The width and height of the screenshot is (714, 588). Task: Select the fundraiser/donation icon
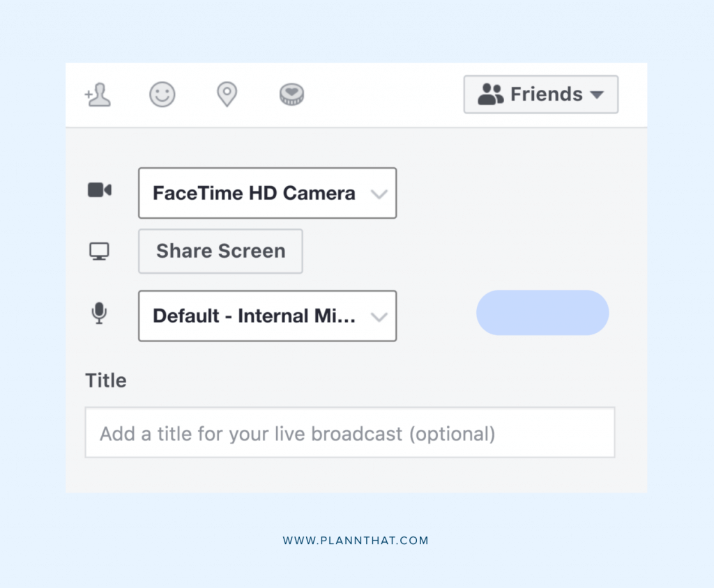(x=291, y=95)
